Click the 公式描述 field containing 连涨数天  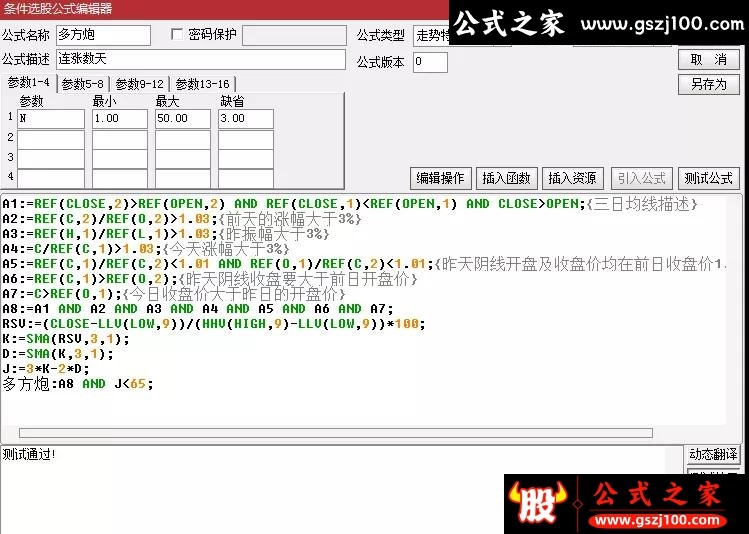[201, 59]
